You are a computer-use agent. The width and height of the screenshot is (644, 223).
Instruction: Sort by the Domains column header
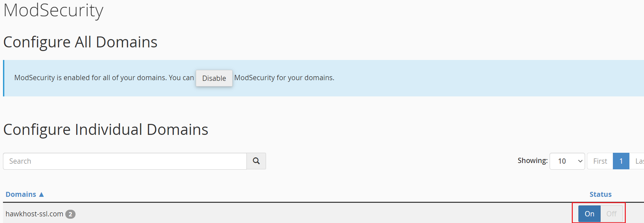point(21,195)
